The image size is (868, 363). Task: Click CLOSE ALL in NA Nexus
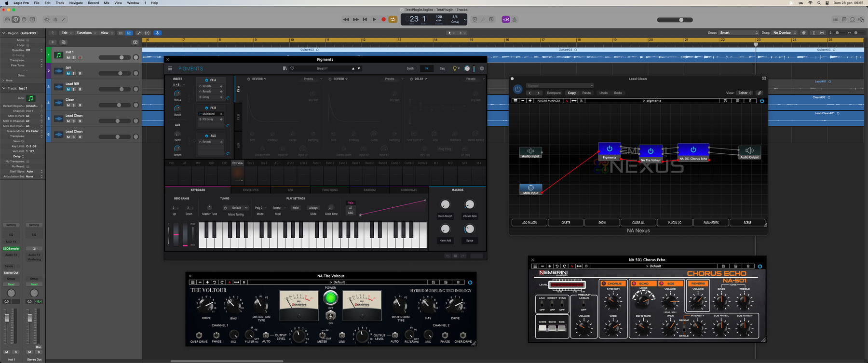click(638, 223)
